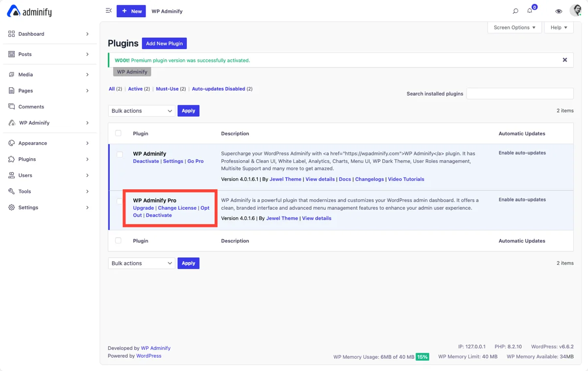Open the top Bulk actions dropdown
Image resolution: width=588 pixels, height=371 pixels.
142,111
